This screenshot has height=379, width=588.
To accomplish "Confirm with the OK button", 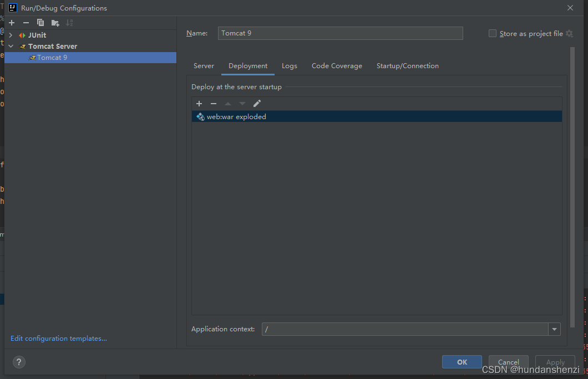I will [x=462, y=362].
